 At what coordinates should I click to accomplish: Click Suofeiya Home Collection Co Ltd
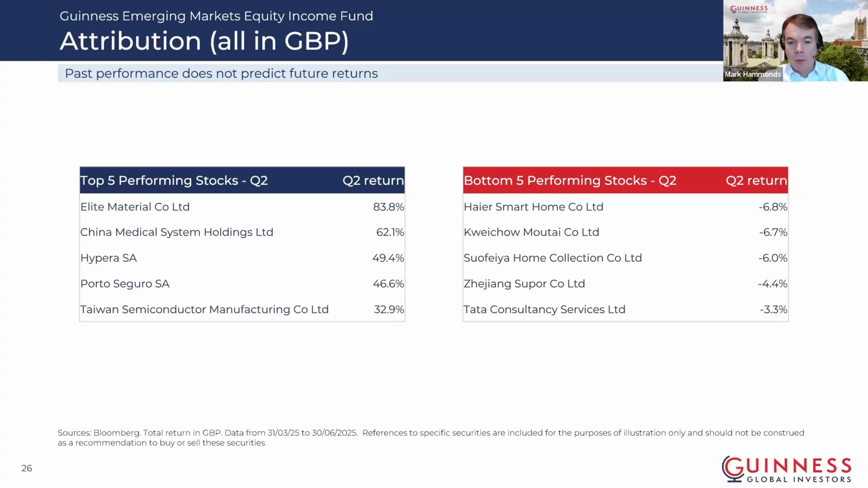pos(553,258)
